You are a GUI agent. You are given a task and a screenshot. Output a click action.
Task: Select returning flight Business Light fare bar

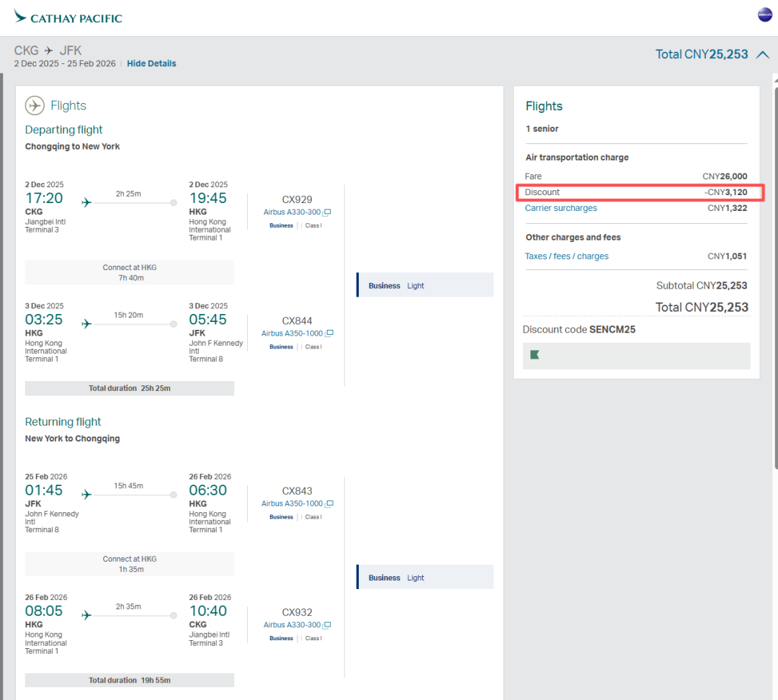click(425, 578)
